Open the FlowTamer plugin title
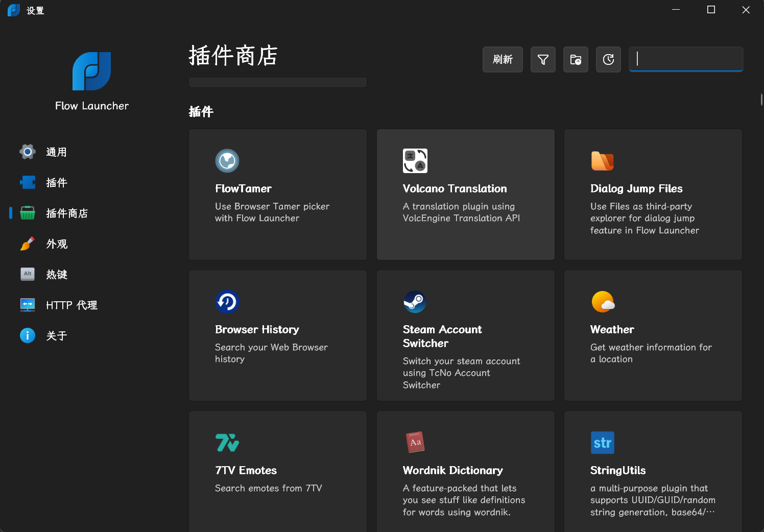764x532 pixels. coord(243,188)
